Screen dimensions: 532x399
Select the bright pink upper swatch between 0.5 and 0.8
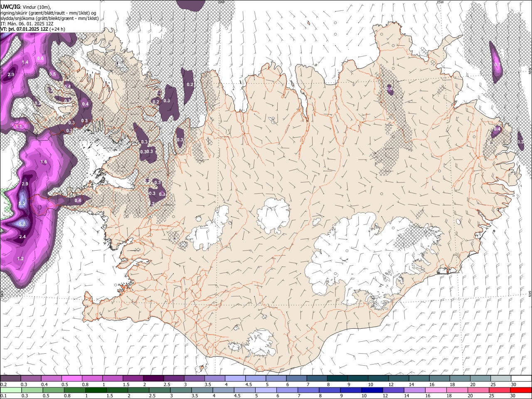click(x=71, y=379)
